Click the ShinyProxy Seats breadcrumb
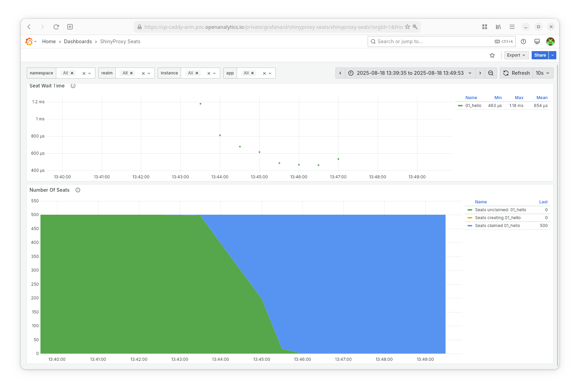580x392 pixels. [x=120, y=41]
